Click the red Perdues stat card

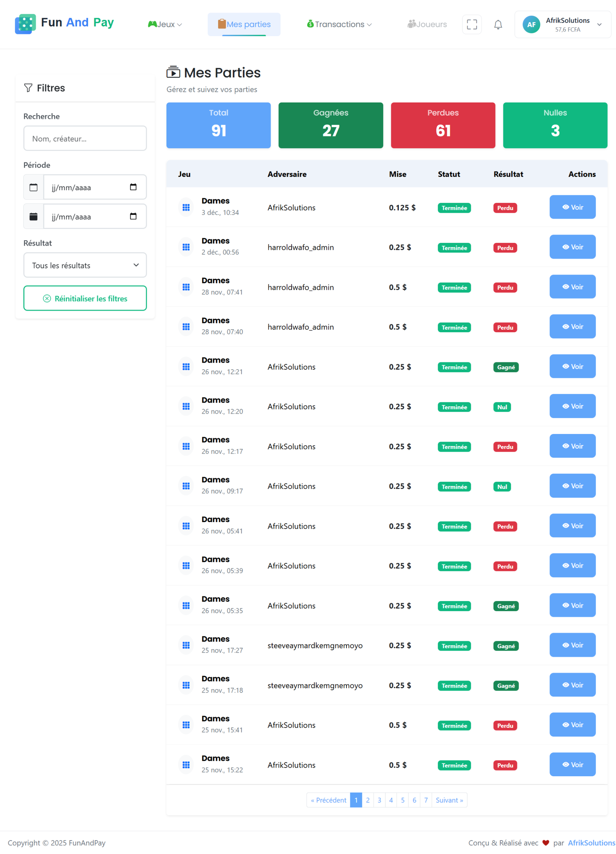click(x=443, y=125)
